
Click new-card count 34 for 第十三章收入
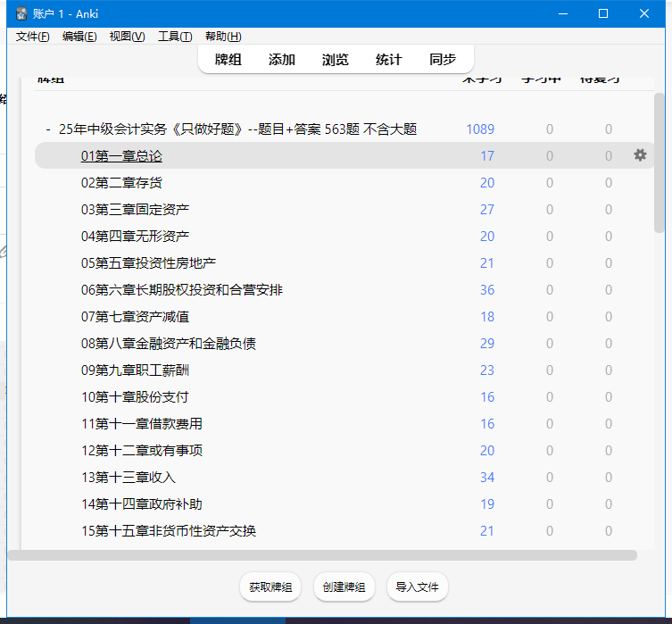487,478
